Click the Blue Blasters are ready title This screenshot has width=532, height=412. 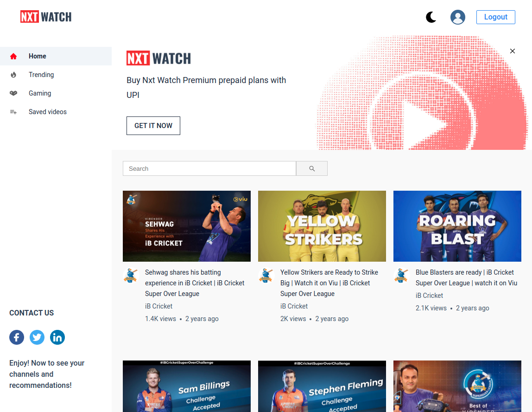click(x=466, y=277)
